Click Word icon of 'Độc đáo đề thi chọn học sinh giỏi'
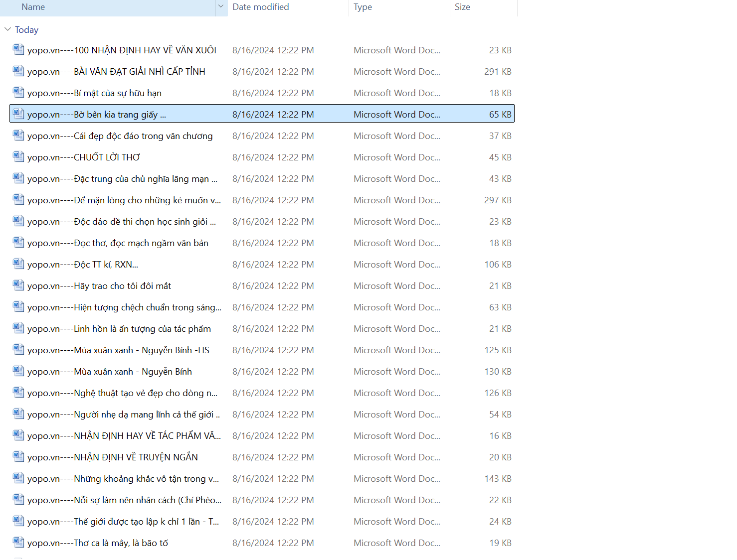This screenshot has width=737, height=560. pos(18,221)
